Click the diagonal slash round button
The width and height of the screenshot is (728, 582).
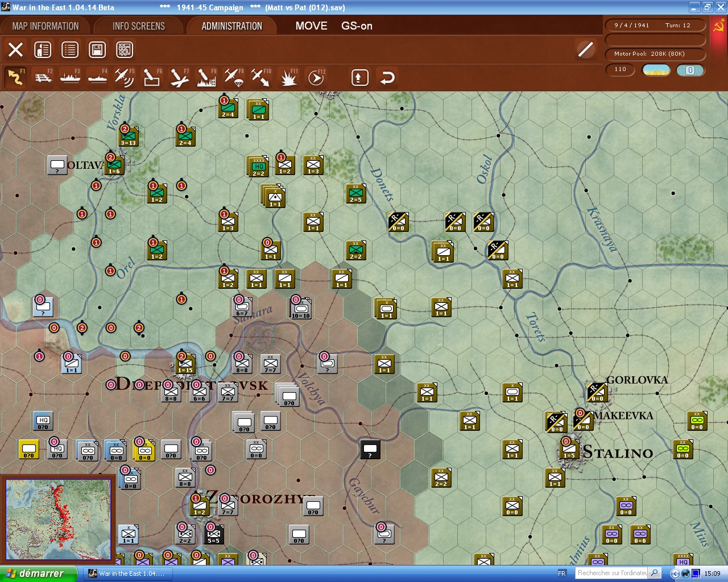point(585,49)
